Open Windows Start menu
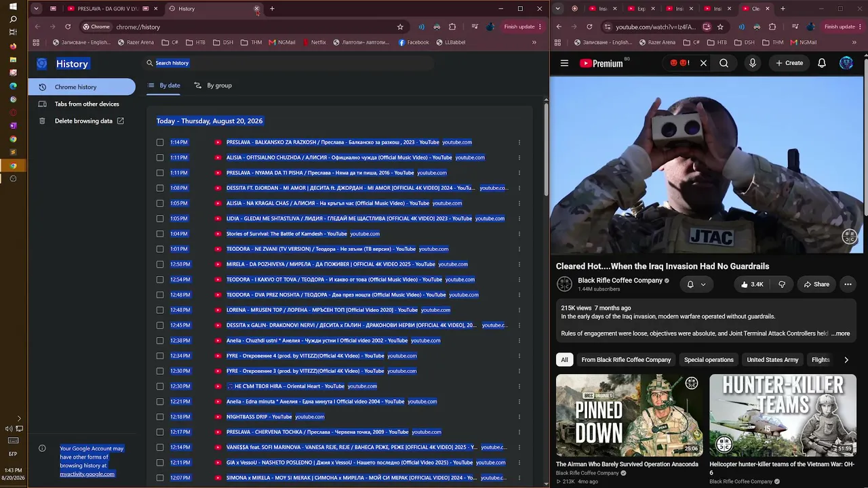 13,7
